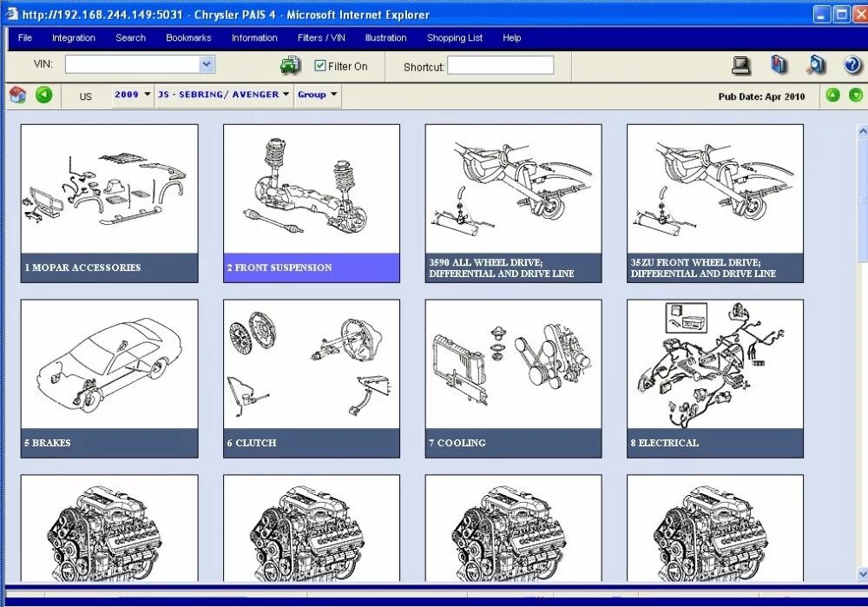Open the Group dropdown
Screen dimensions: 868x607
coord(317,95)
